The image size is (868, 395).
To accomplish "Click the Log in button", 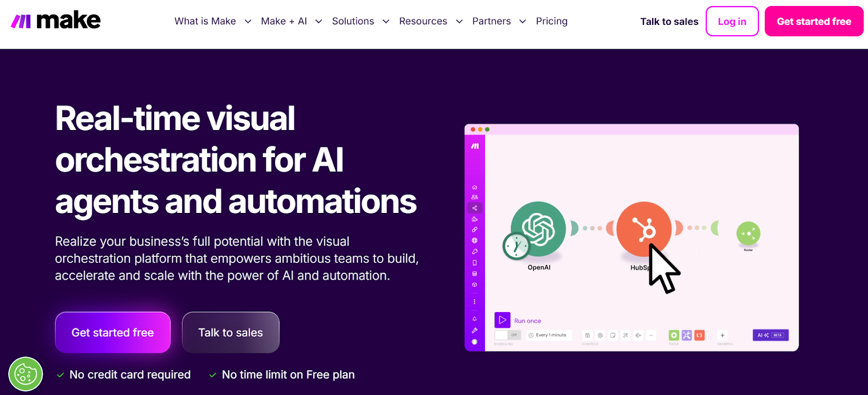I will coord(732,21).
